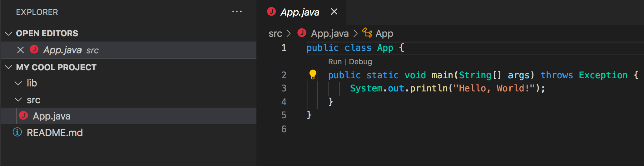Click the Explorer more actions ellipsis
644x166 pixels.
237,12
